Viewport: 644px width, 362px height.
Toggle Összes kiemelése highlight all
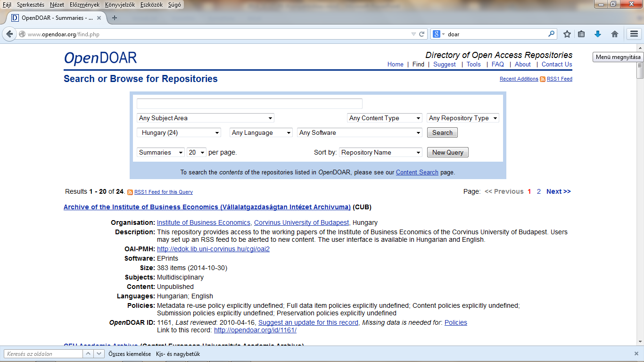point(130,354)
